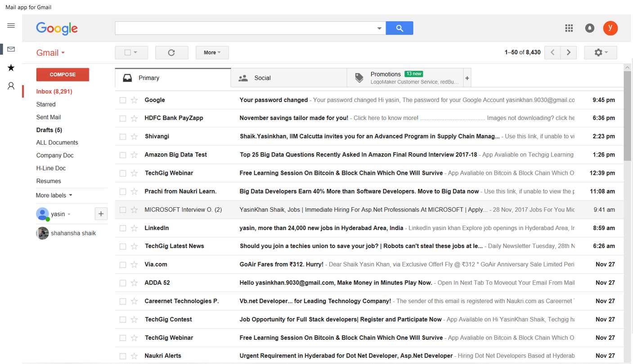Viewport: 633px width, 364px height.
Task: Star the ADDA 52 email
Action: tap(134, 283)
